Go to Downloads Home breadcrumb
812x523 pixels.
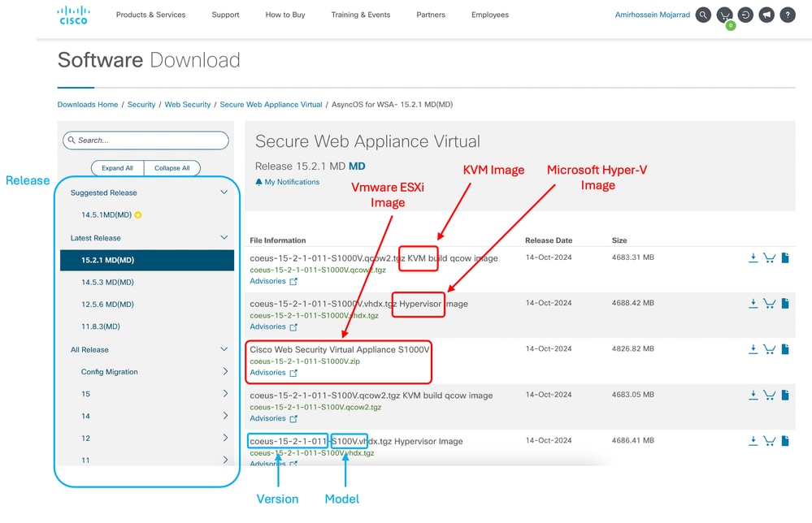pos(88,105)
